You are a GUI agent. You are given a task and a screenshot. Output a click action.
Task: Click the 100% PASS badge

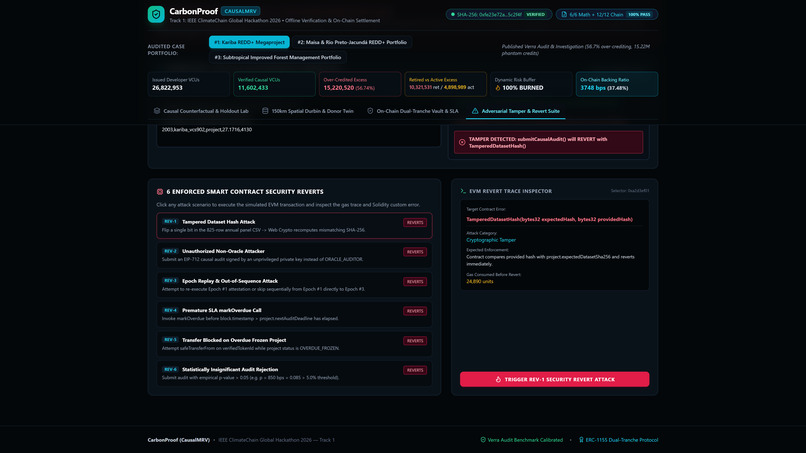(x=639, y=14)
